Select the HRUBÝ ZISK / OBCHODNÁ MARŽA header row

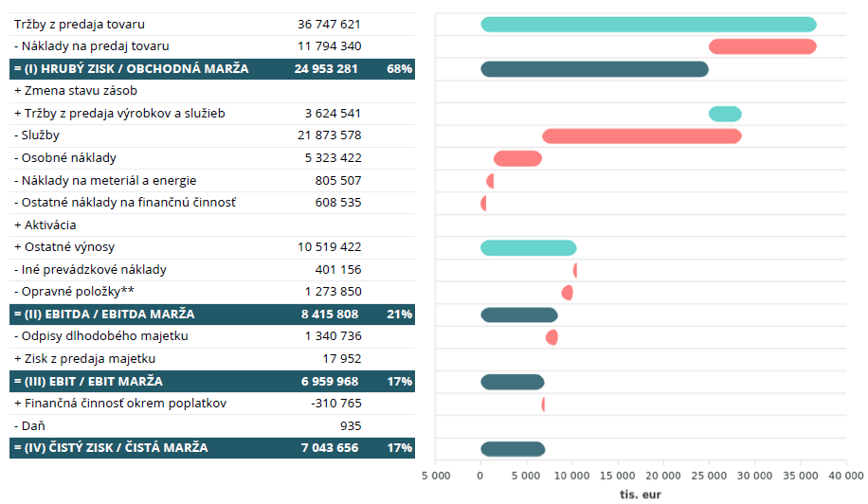(x=131, y=69)
